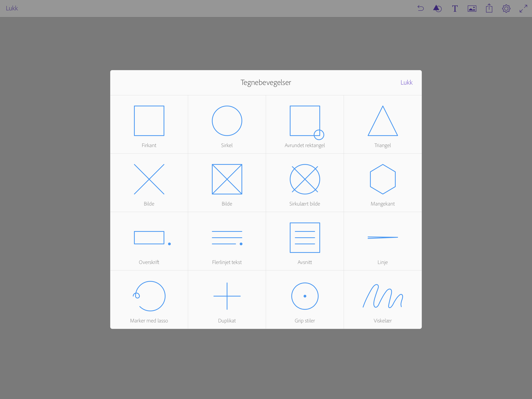Choose the Mangekant hexagon gesture
The width and height of the screenshot is (532, 399).
click(382, 183)
